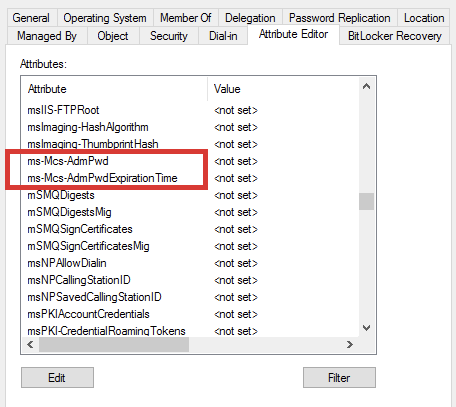Click the horizontal scrollbar thumb
This screenshot has width=456, height=407.
click(114, 344)
